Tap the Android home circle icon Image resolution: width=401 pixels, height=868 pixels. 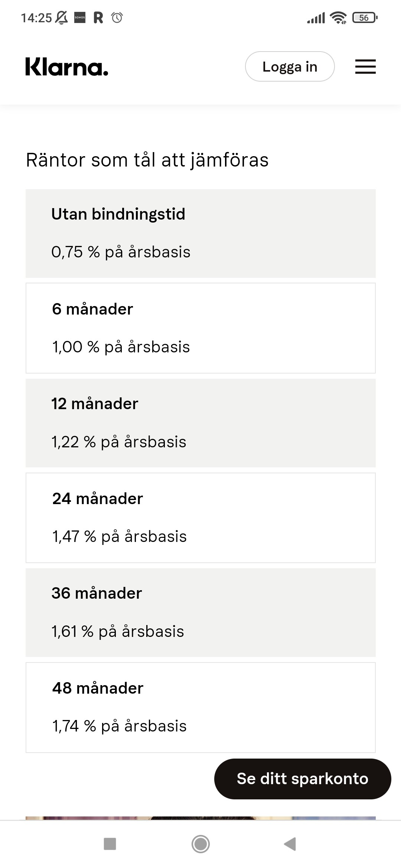tap(200, 844)
